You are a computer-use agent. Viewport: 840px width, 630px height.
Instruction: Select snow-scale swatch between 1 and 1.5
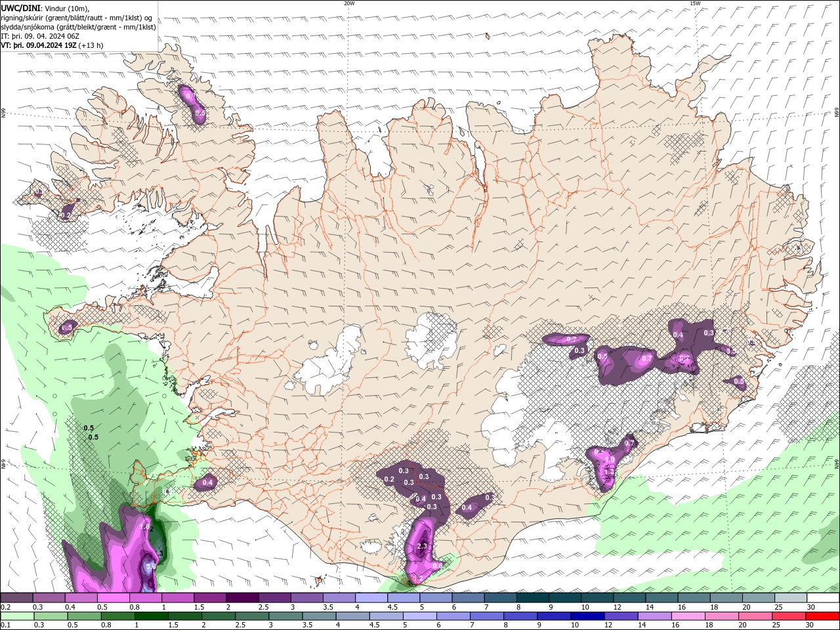[178, 598]
